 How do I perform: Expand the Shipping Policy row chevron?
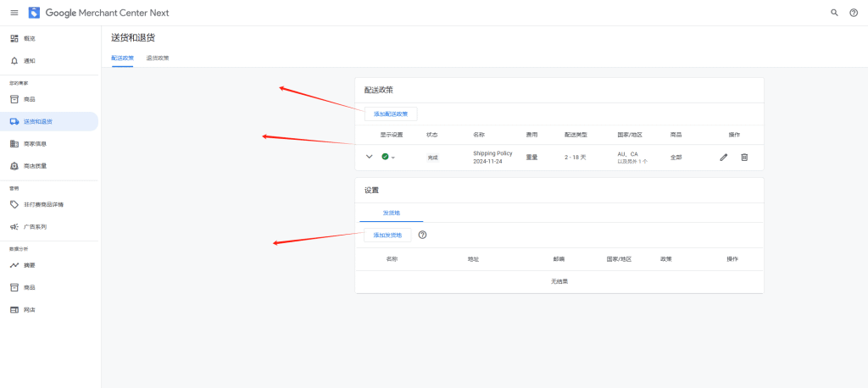pyautogui.click(x=370, y=157)
